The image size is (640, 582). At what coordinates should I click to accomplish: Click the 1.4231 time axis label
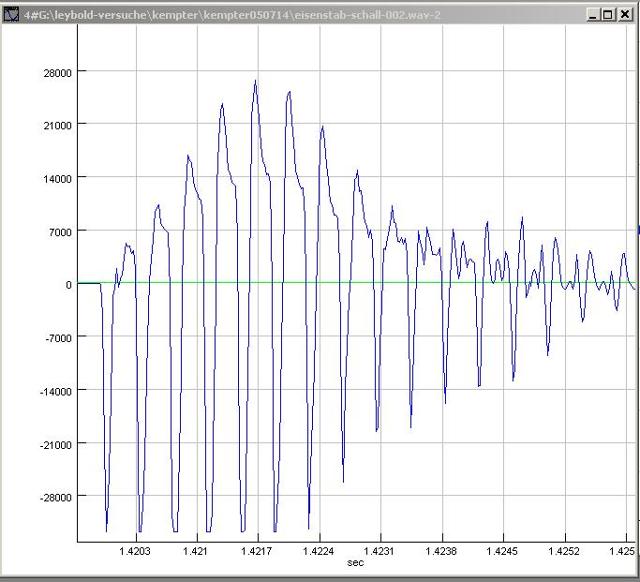(379, 551)
